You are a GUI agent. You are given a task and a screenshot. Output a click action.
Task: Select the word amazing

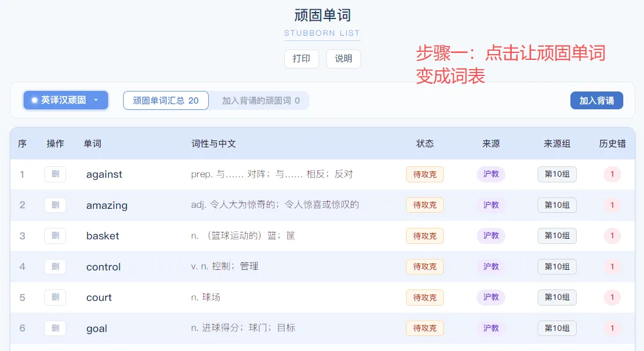click(107, 205)
